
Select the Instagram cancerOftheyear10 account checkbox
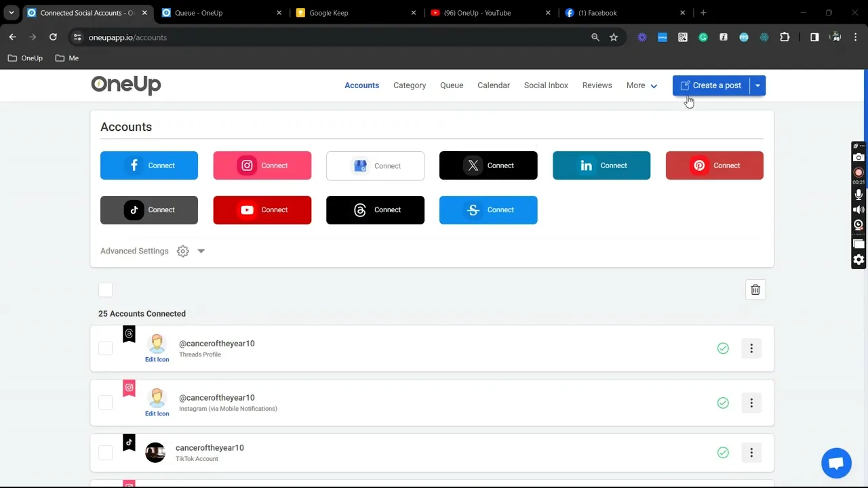click(x=105, y=403)
